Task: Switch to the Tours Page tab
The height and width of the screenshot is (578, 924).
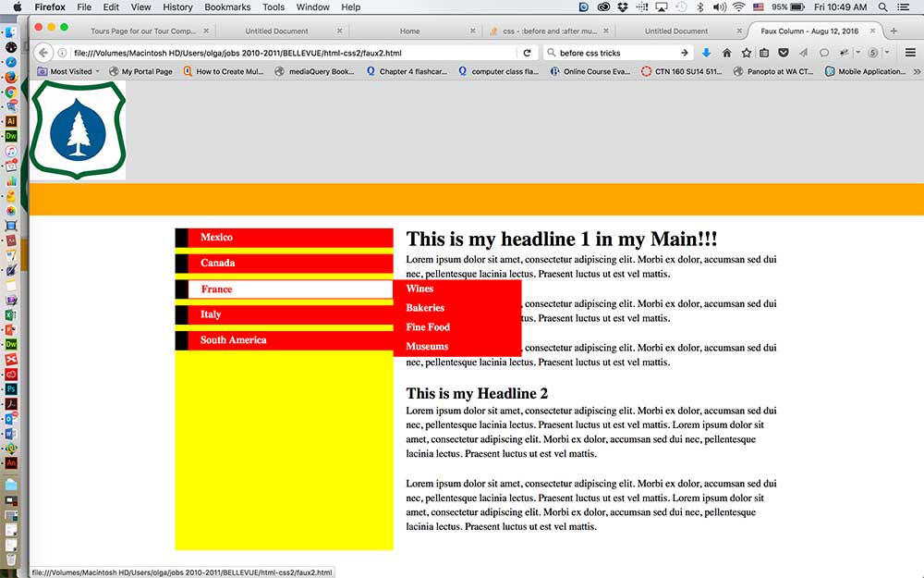Action: click(x=142, y=31)
